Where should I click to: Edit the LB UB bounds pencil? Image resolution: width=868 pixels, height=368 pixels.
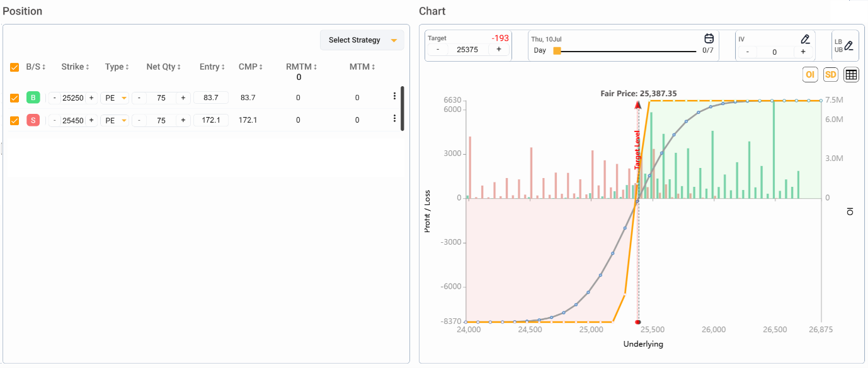click(848, 45)
